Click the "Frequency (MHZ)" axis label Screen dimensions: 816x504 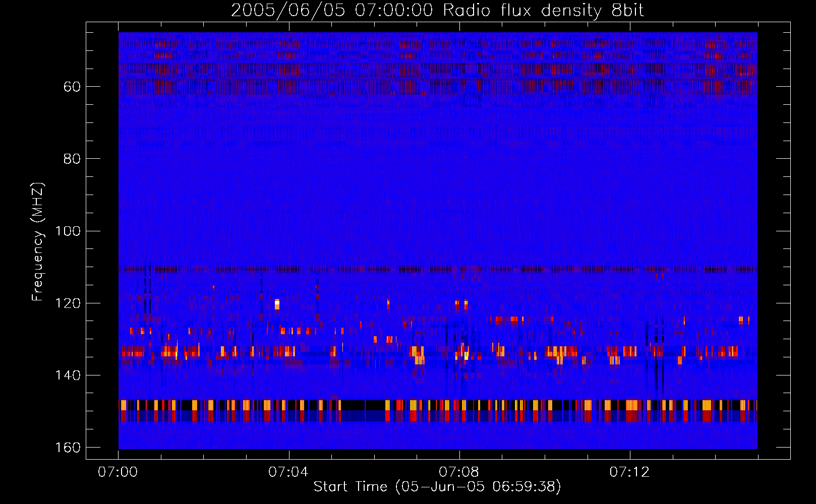pos(38,242)
